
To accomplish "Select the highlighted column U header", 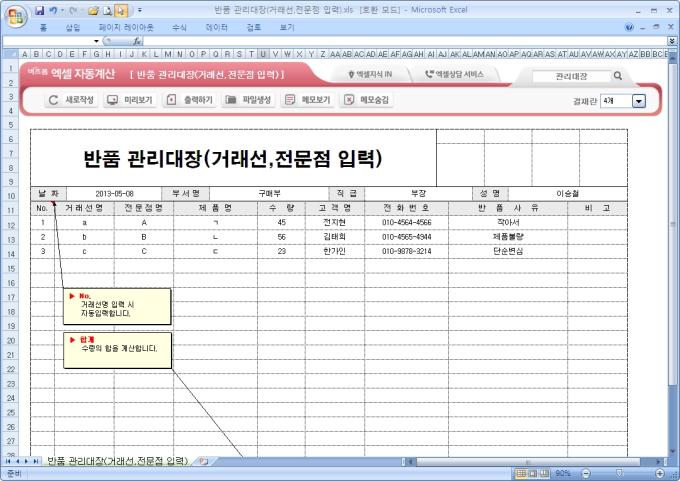I will pyautogui.click(x=263, y=54).
